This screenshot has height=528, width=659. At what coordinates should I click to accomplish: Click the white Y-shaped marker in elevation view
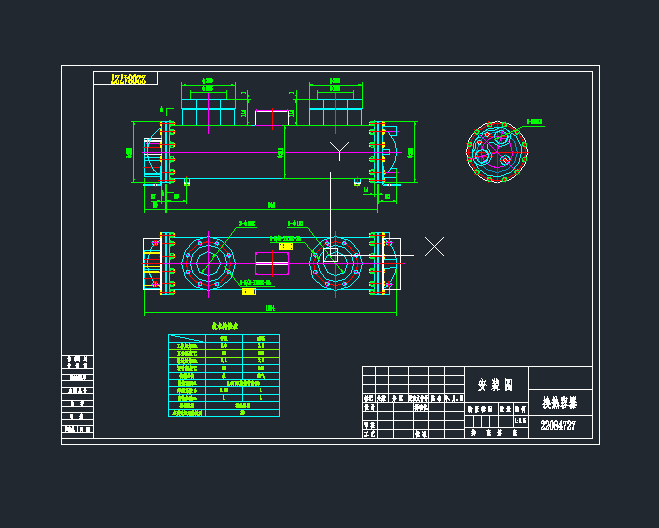pos(339,149)
